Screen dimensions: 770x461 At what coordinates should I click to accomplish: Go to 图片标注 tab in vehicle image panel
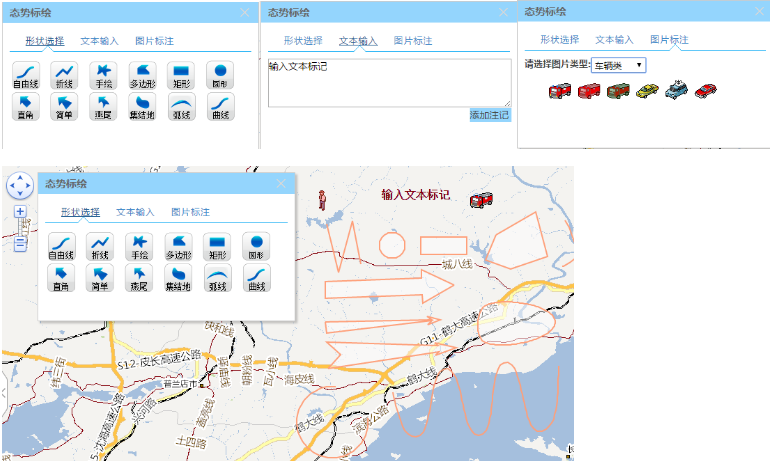click(x=669, y=39)
